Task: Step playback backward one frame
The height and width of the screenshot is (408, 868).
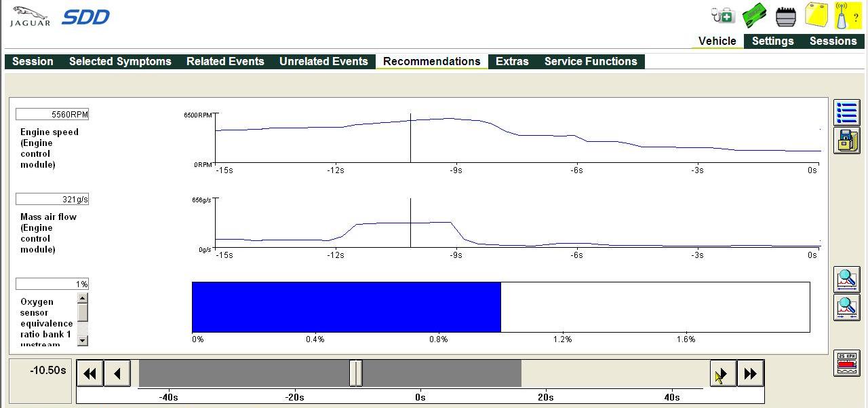Action: click(117, 373)
